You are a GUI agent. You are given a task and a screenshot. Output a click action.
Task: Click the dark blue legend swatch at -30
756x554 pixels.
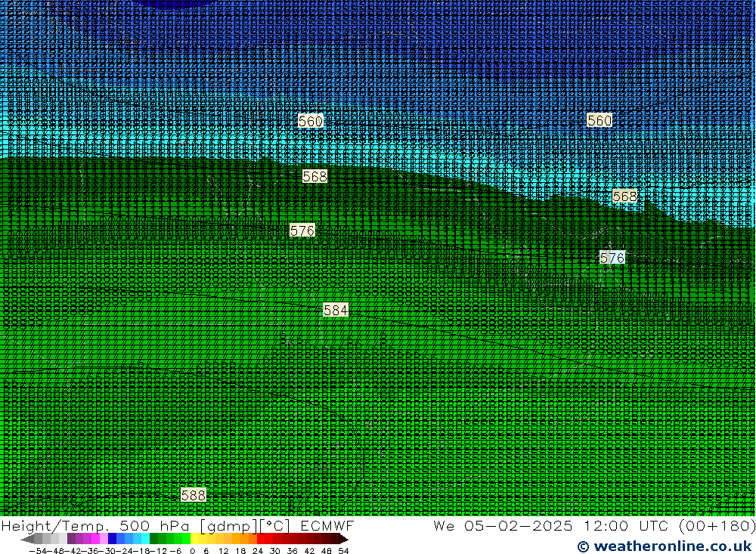112,539
